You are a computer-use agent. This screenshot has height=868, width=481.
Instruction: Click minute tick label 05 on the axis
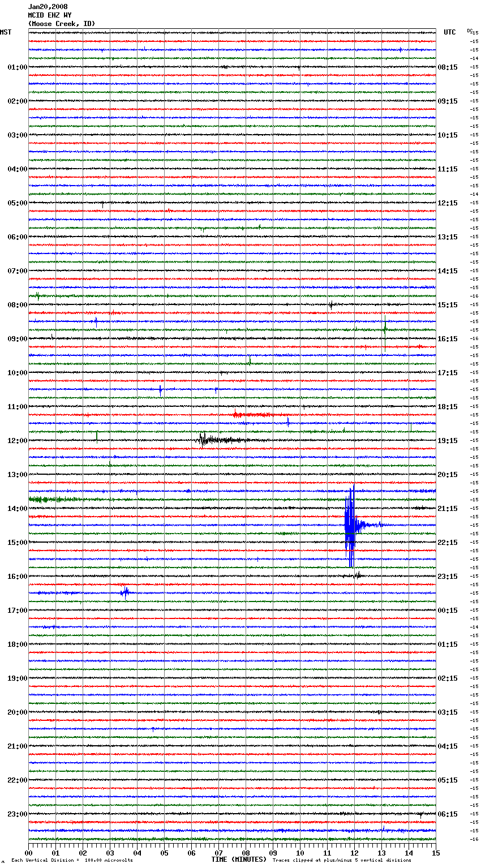pos(164,853)
